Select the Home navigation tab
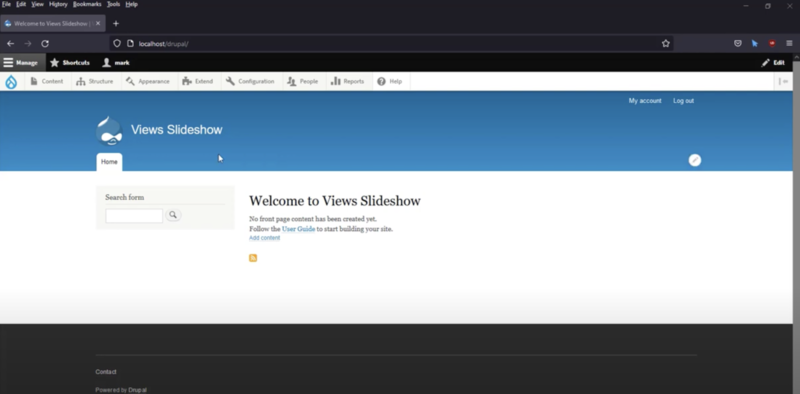 [109, 162]
